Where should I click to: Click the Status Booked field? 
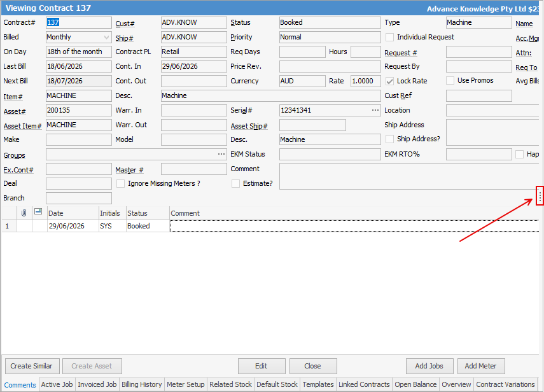click(330, 22)
